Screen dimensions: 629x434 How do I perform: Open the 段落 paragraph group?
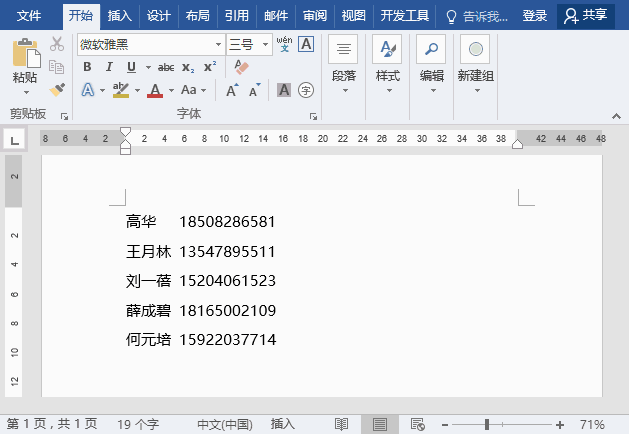(x=343, y=65)
